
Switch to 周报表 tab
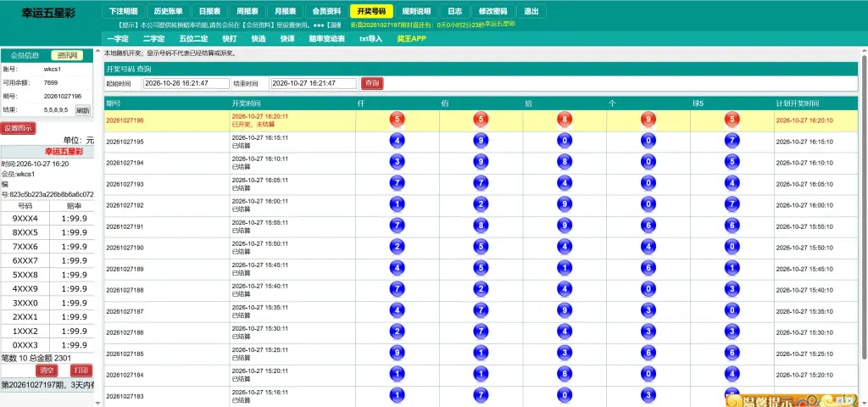click(248, 11)
